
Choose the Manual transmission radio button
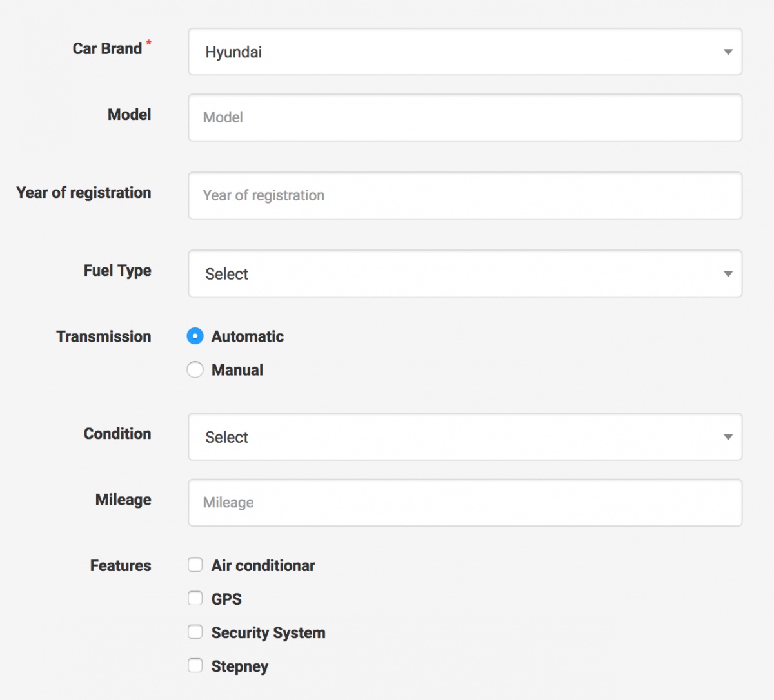click(x=195, y=370)
